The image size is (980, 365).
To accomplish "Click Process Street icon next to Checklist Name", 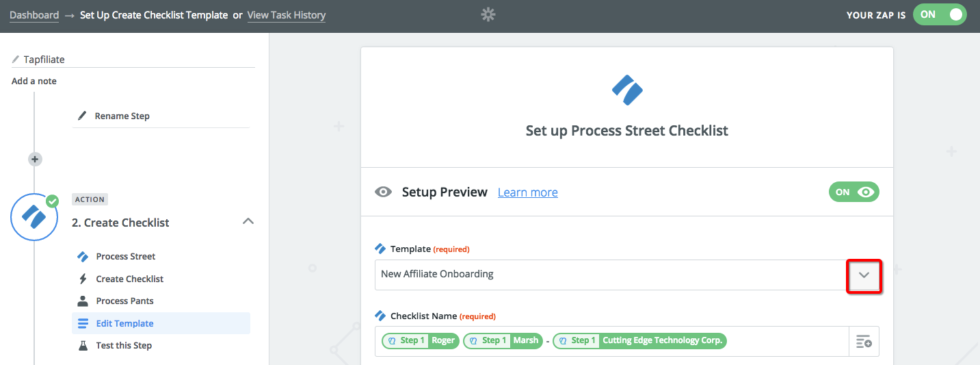I will coord(380,316).
